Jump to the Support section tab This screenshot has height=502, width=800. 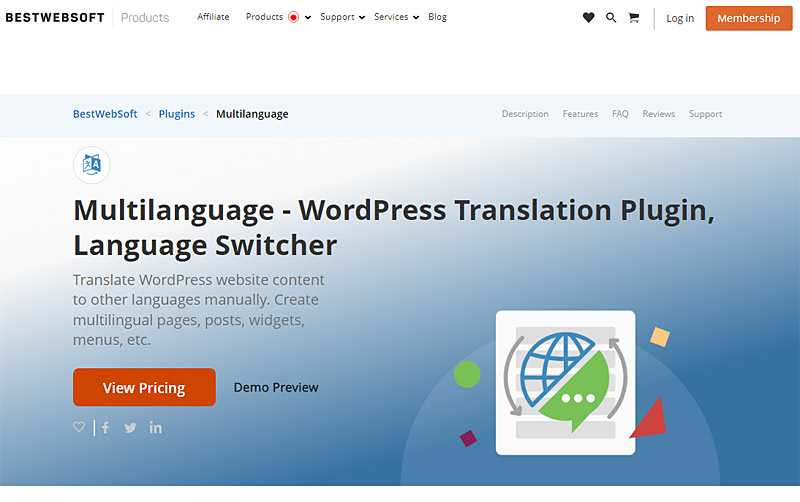706,114
